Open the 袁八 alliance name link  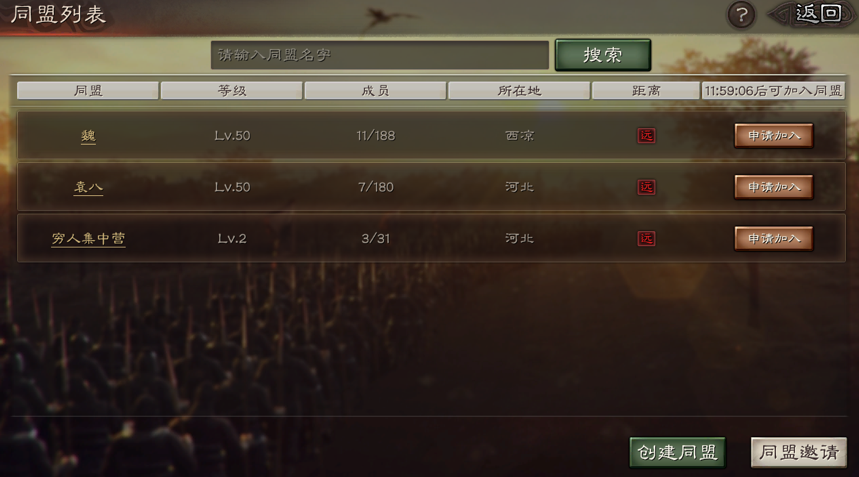pyautogui.click(x=88, y=187)
